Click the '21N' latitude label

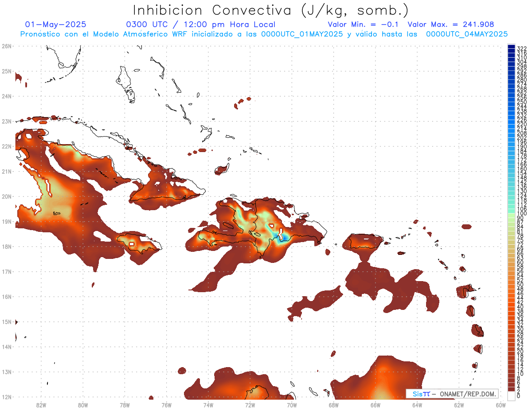click(x=6, y=171)
